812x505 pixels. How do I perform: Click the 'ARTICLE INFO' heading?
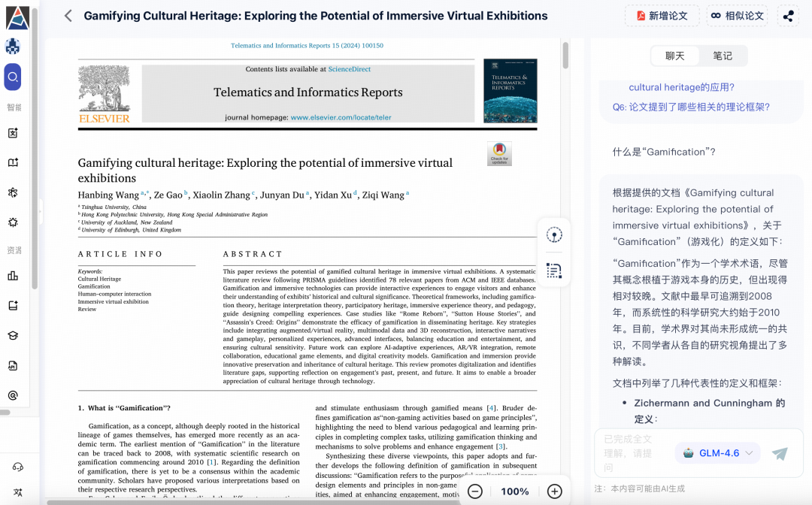pyautogui.click(x=120, y=254)
